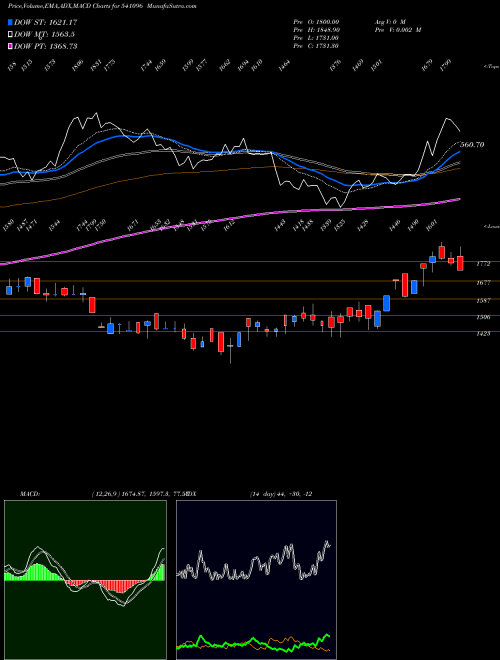This screenshot has height=660, width=500.
Task: Click the 1772 price level label
Action: click(483, 264)
